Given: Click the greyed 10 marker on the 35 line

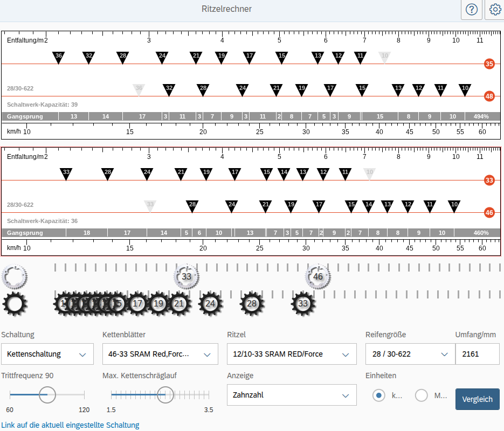Looking at the screenshot, I should click(384, 57).
